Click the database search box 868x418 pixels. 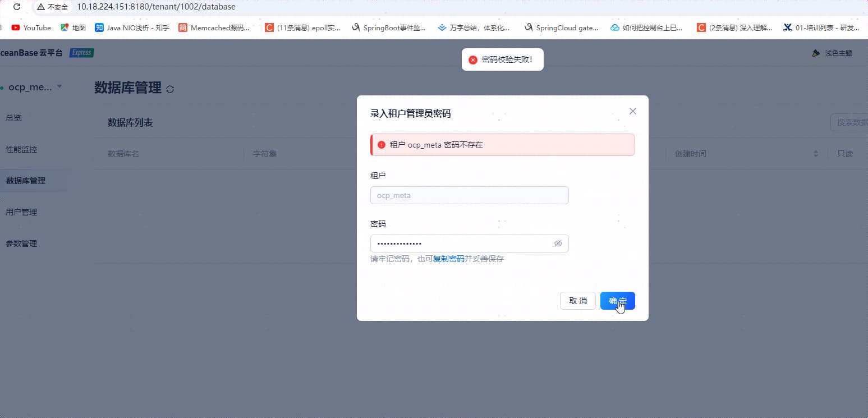click(x=849, y=122)
